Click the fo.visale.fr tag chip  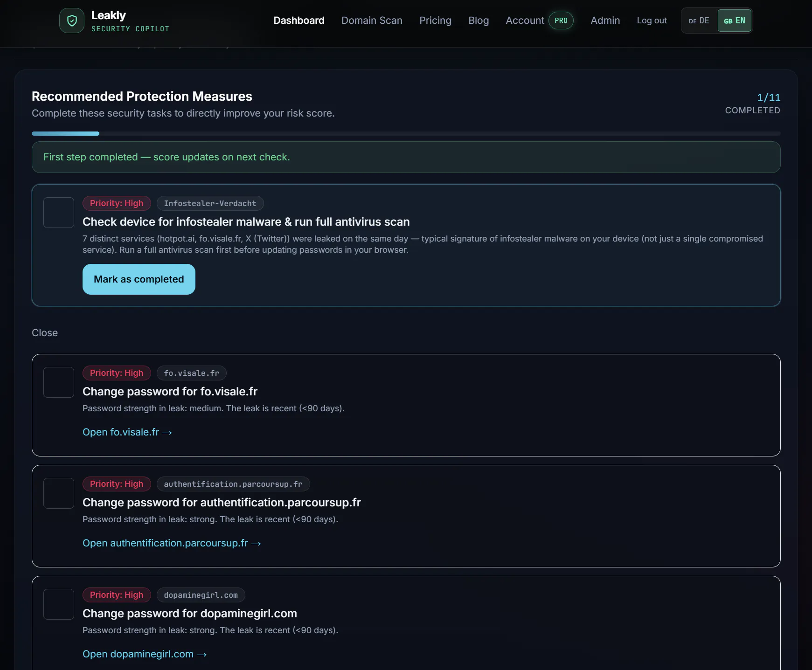pos(191,373)
